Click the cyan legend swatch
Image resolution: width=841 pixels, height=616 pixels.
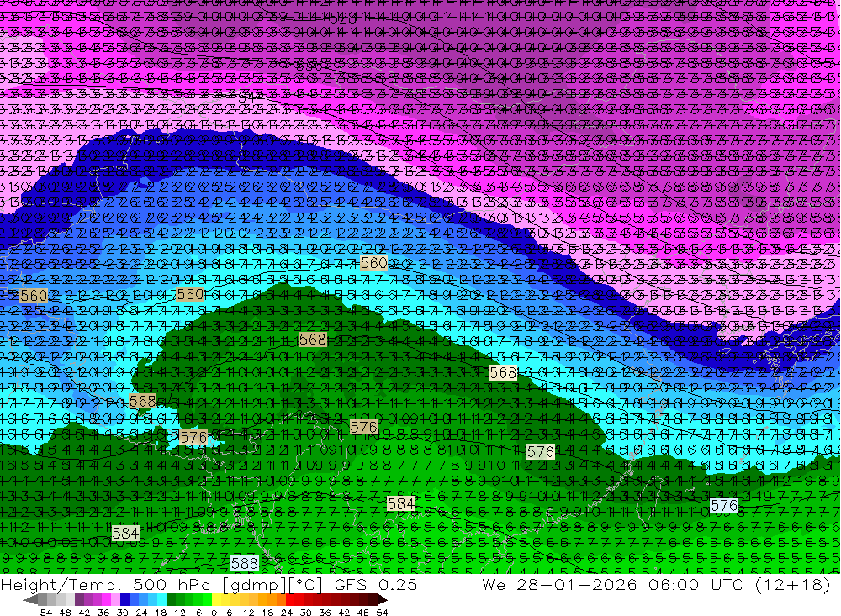(x=161, y=600)
